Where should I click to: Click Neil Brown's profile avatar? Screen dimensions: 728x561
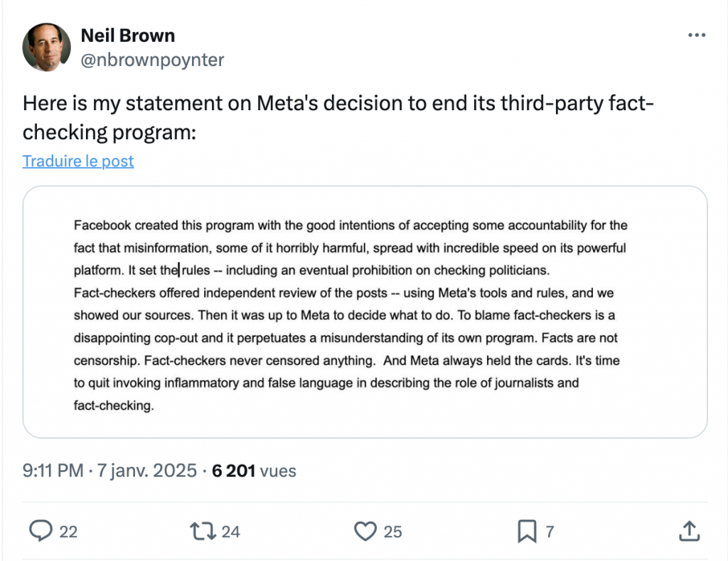pos(47,47)
